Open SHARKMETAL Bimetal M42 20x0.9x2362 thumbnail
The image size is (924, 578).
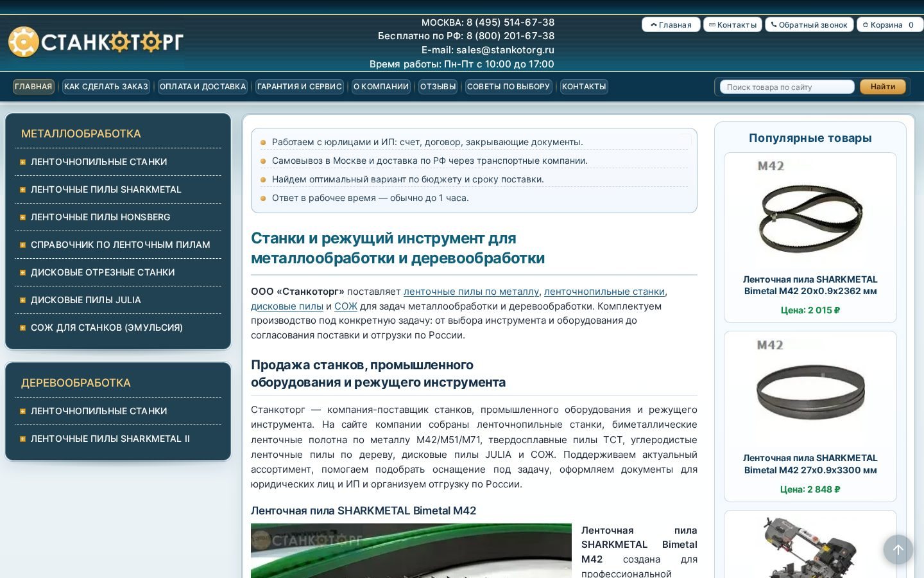click(x=810, y=213)
